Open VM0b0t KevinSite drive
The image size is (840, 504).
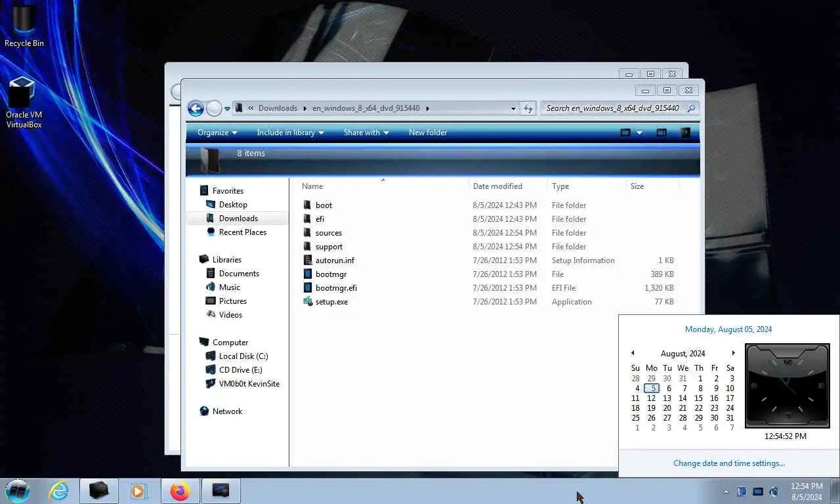[249, 384]
